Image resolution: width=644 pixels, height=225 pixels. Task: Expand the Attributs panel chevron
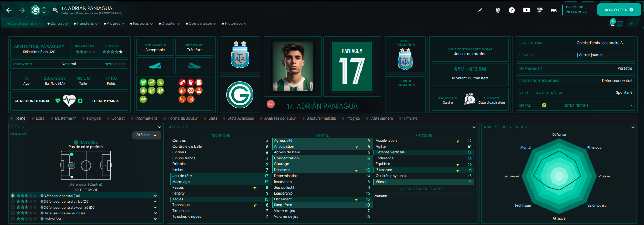tap(474, 127)
